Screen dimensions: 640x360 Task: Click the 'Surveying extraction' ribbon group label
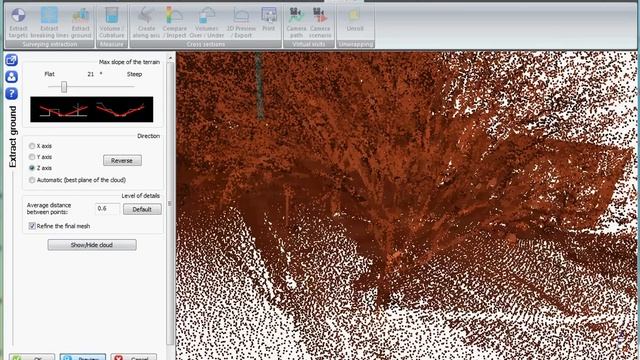click(50, 44)
